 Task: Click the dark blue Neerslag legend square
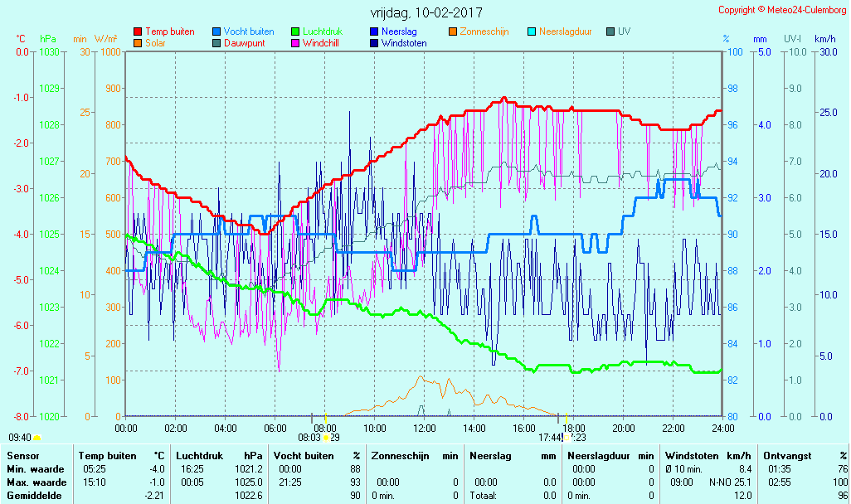tap(374, 31)
